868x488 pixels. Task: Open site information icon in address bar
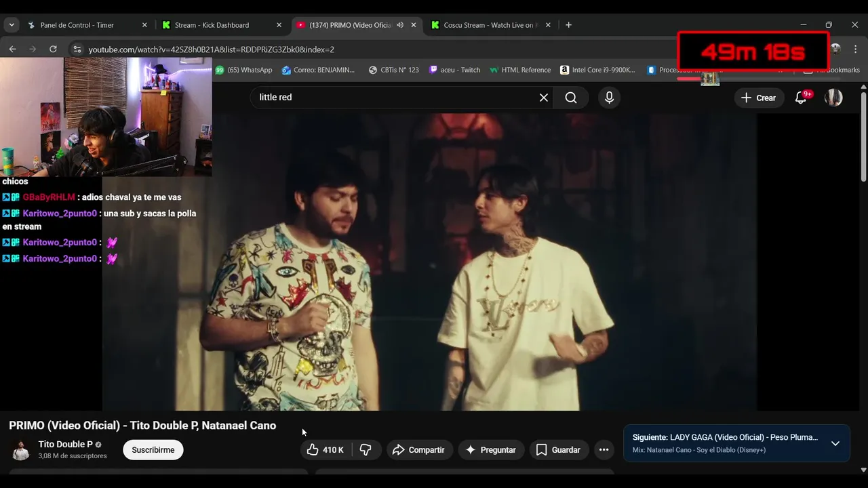(x=77, y=49)
